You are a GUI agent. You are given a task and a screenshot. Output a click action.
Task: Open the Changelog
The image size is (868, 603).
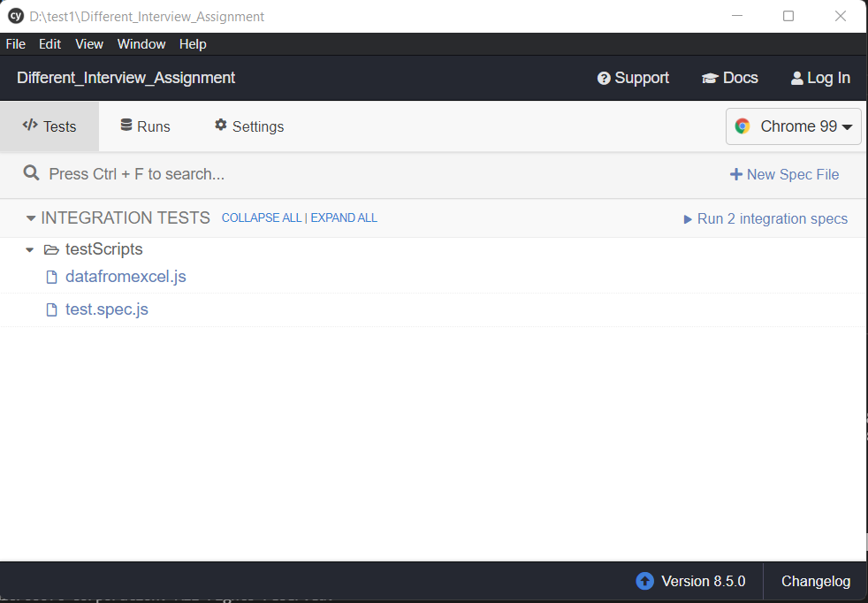click(816, 581)
